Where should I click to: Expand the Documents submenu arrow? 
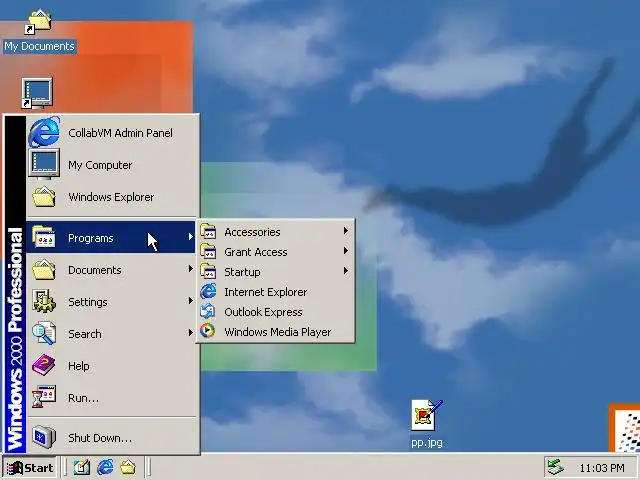(190, 269)
